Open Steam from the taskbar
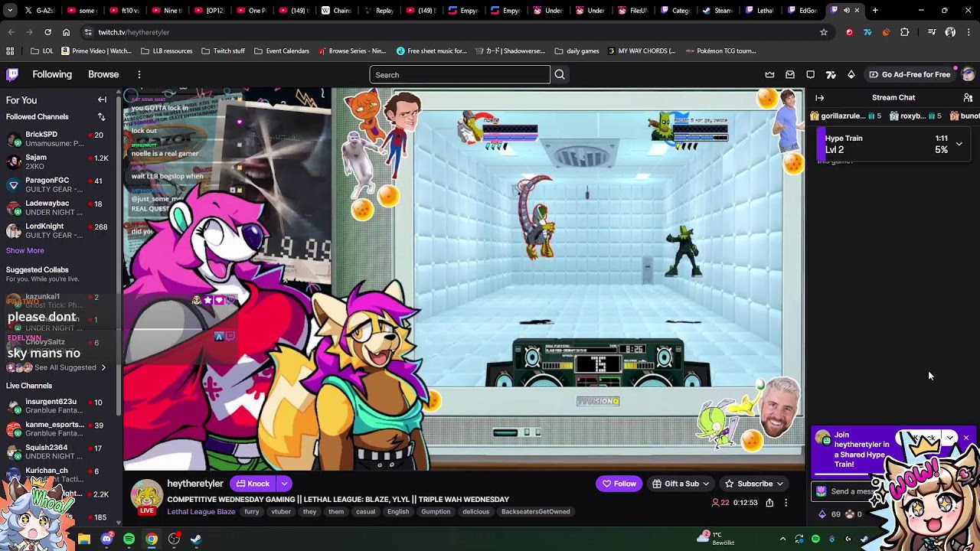Image resolution: width=980 pixels, height=551 pixels. 196,539
